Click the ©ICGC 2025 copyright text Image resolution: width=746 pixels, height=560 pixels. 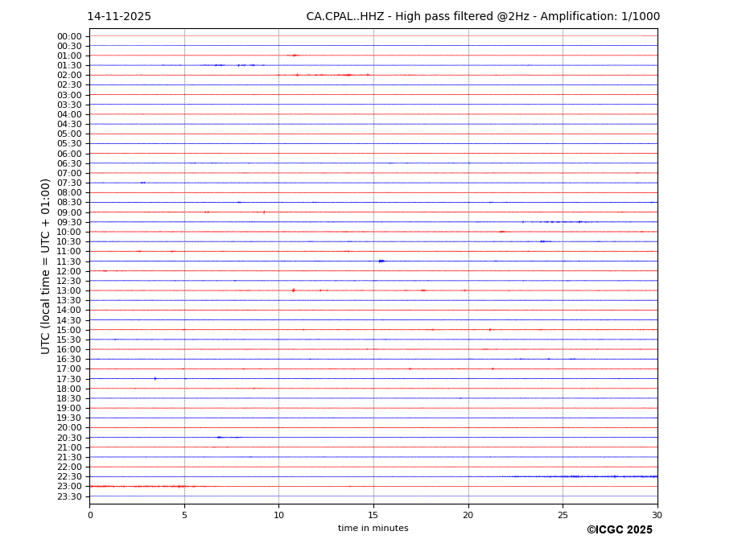(x=619, y=530)
